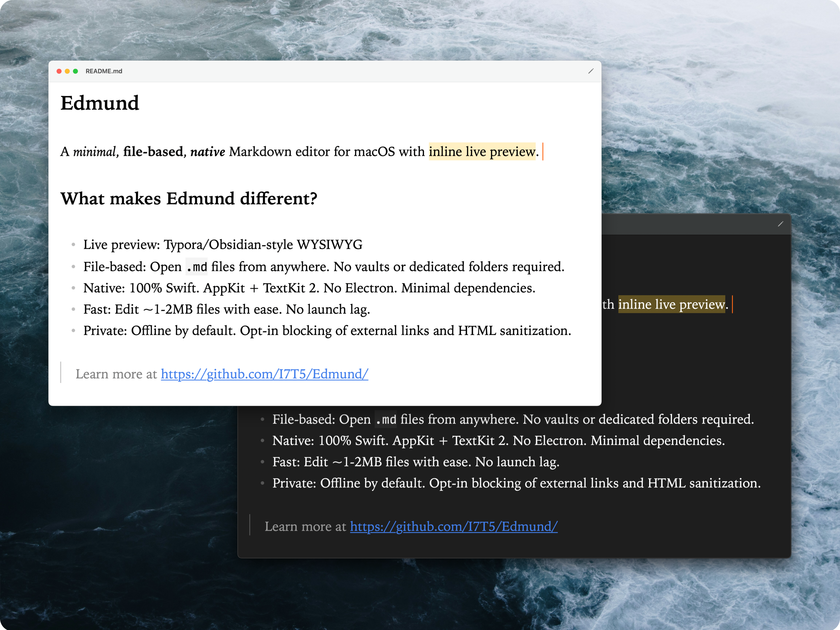
Task: Click the bold word 'file-based' in light window
Action: tap(153, 152)
